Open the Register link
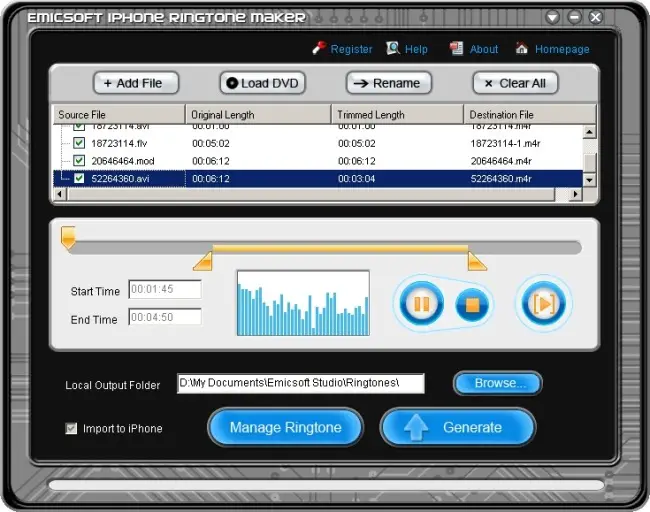650x512 pixels. click(x=351, y=49)
